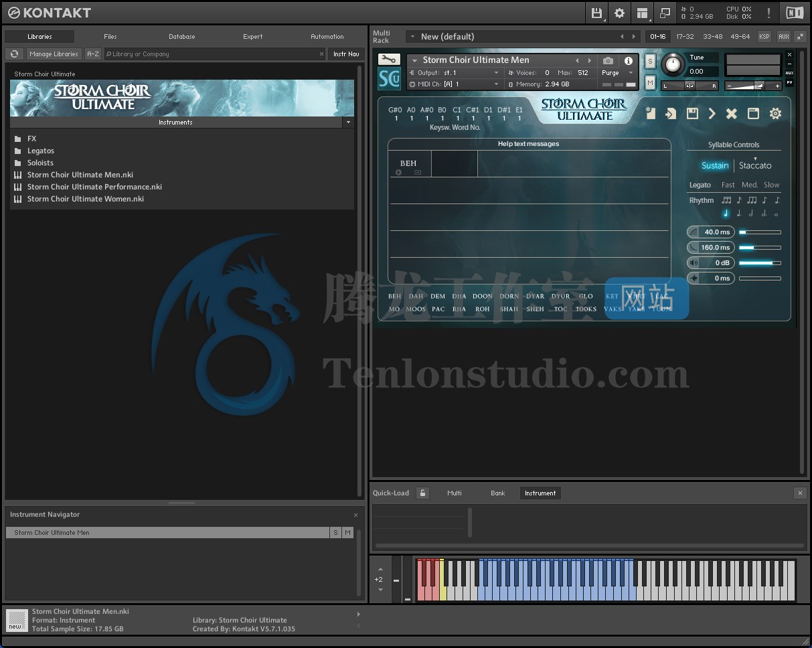Open Storm Choir settings gear
The height and width of the screenshot is (648, 812).
(775, 114)
